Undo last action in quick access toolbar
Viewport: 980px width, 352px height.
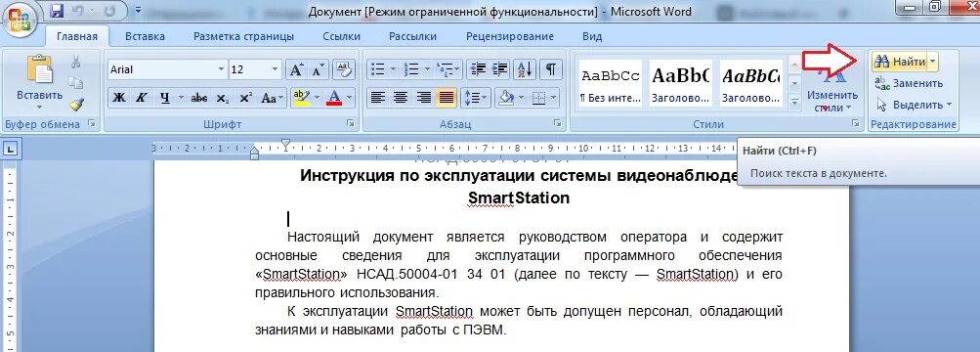pos(78,10)
